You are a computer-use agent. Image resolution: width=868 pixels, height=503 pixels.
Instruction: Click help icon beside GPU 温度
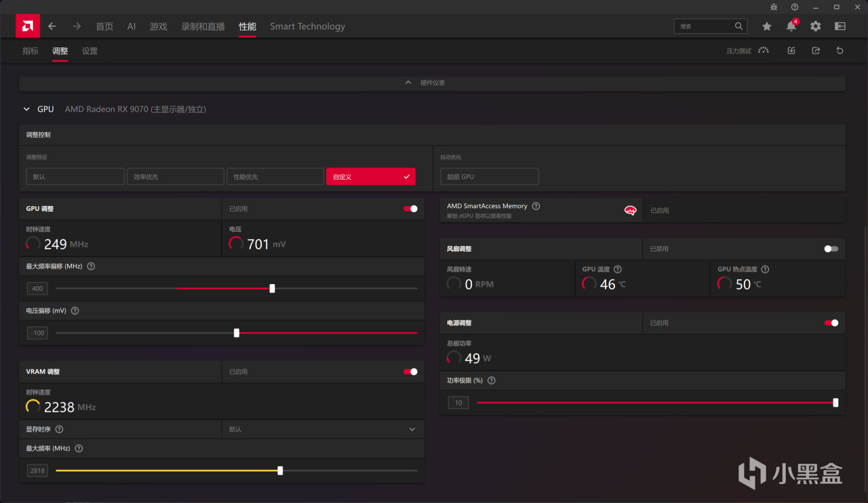[x=618, y=270]
